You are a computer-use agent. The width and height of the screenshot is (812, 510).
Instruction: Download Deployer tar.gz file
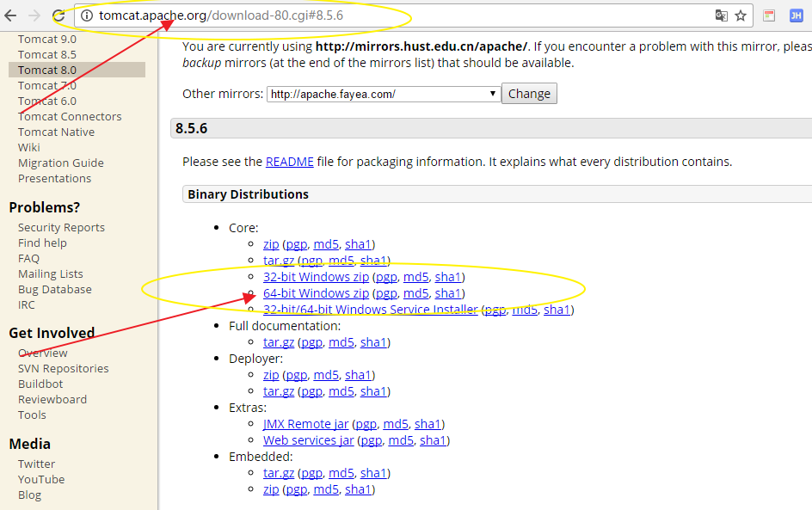point(279,391)
